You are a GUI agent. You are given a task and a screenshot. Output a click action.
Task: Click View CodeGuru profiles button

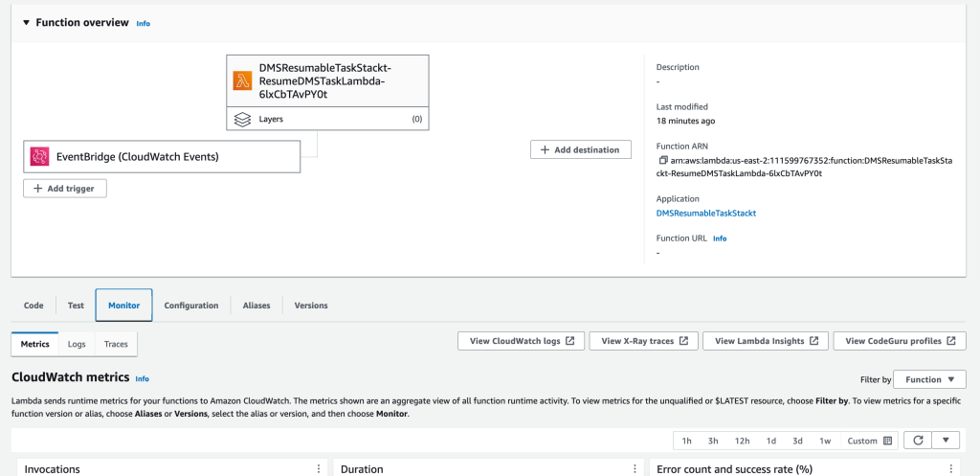pyautogui.click(x=900, y=341)
